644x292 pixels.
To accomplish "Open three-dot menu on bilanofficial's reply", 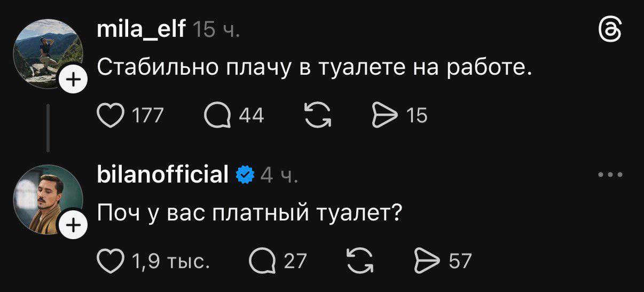I will click(x=610, y=174).
